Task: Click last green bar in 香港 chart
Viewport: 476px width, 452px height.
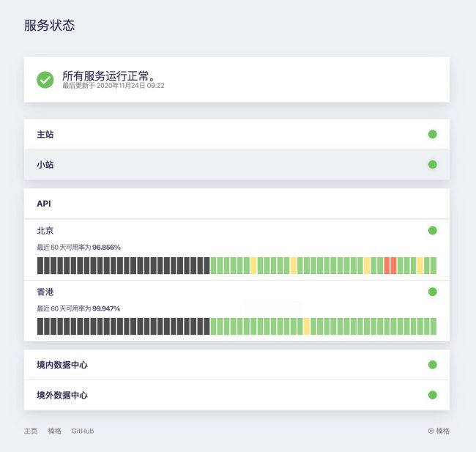Action: pos(434,326)
